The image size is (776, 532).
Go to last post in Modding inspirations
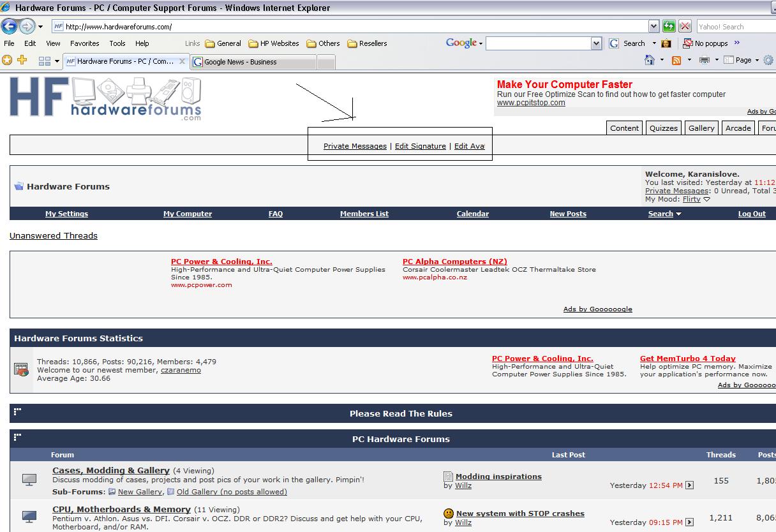[x=689, y=485]
